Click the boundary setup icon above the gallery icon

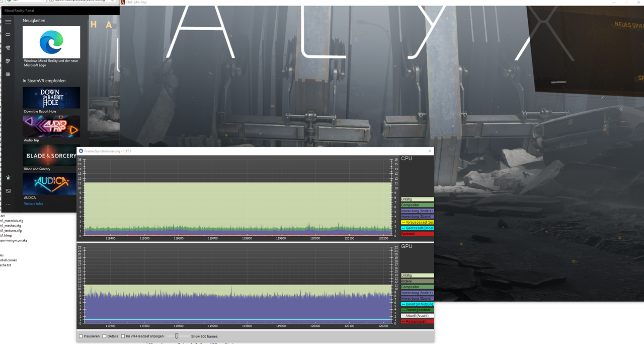(8, 177)
